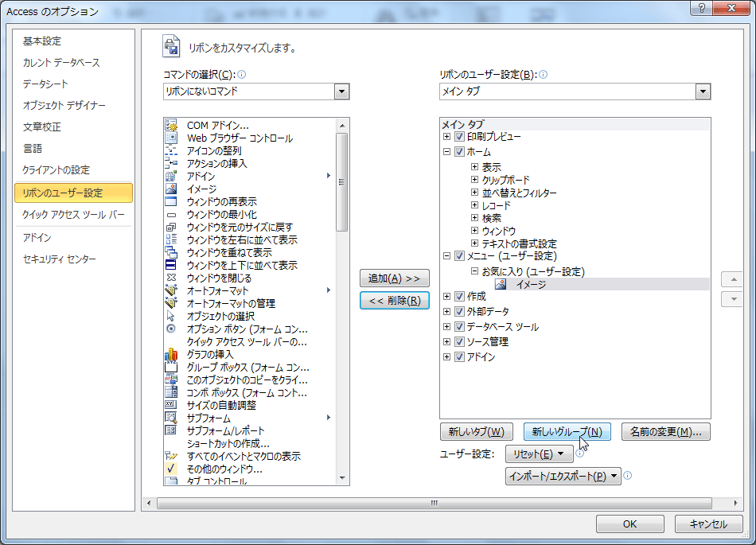Select the すべてのイベントとマクロの表示 icon
The image size is (756, 545).
171,456
